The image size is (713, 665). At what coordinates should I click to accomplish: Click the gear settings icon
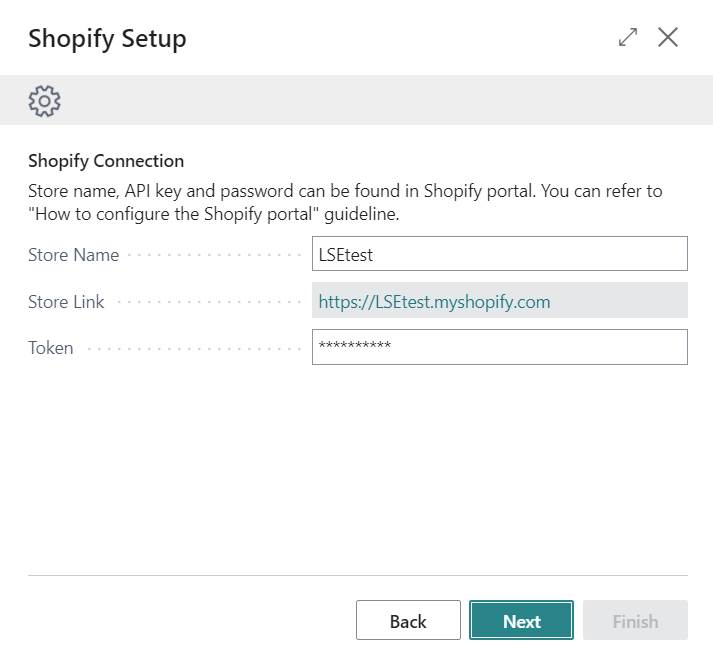point(45,100)
